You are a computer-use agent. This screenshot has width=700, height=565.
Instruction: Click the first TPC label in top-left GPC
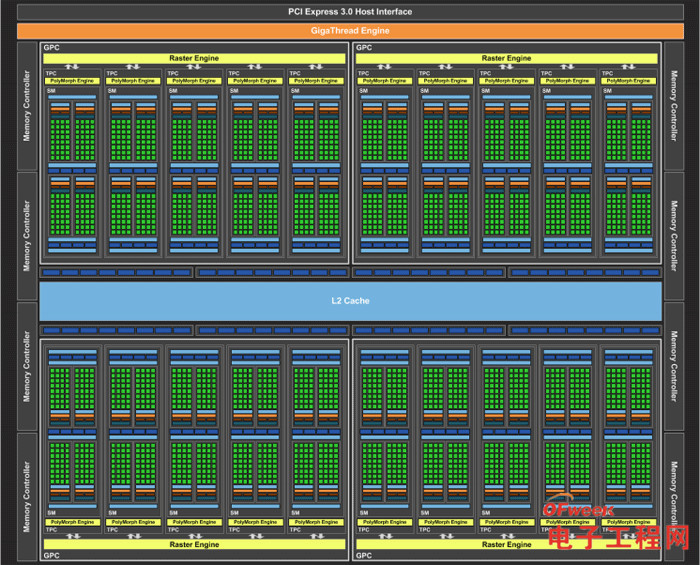tap(51, 73)
